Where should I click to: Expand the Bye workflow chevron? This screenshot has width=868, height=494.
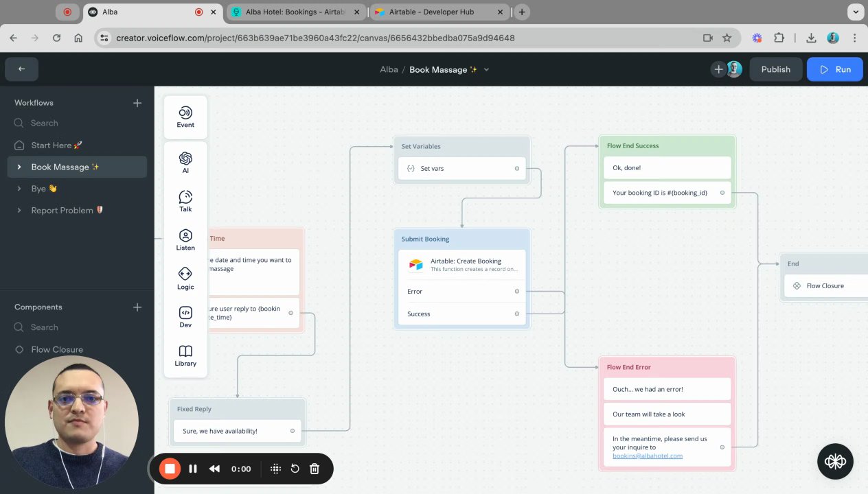[x=19, y=189]
